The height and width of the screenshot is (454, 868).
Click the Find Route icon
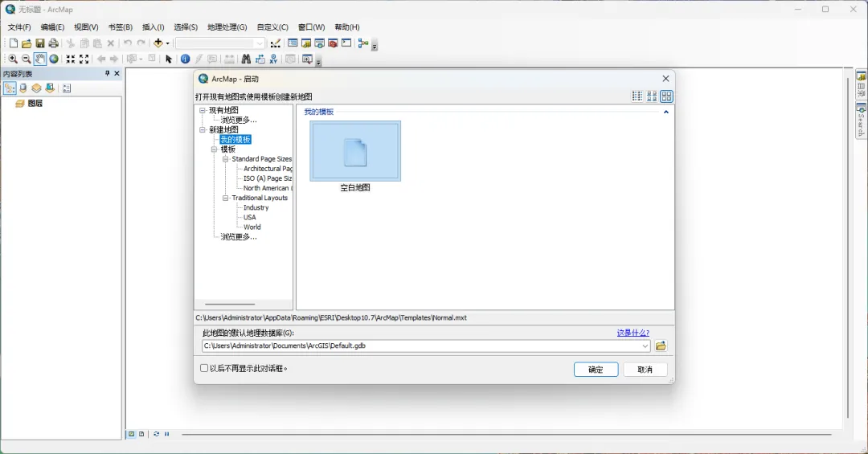tap(260, 59)
